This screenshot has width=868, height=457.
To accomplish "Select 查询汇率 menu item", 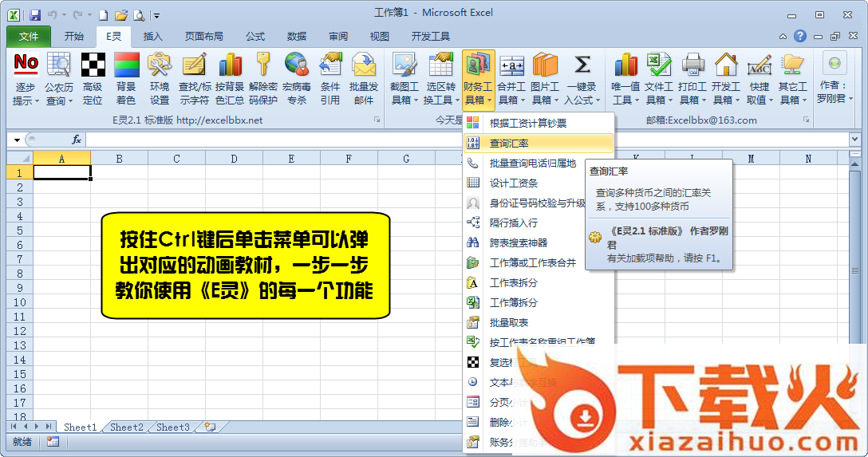I will click(x=539, y=144).
